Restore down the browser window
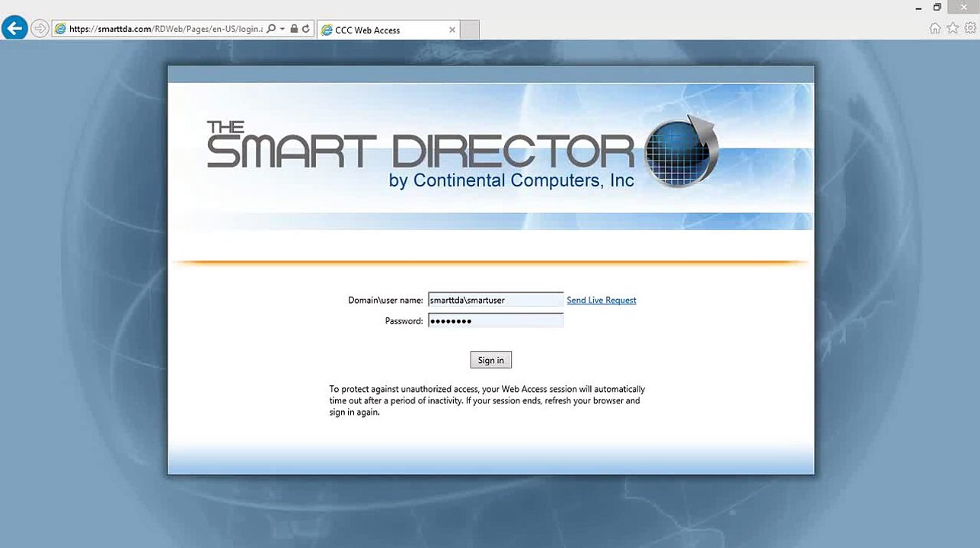980x548 pixels. click(x=937, y=7)
